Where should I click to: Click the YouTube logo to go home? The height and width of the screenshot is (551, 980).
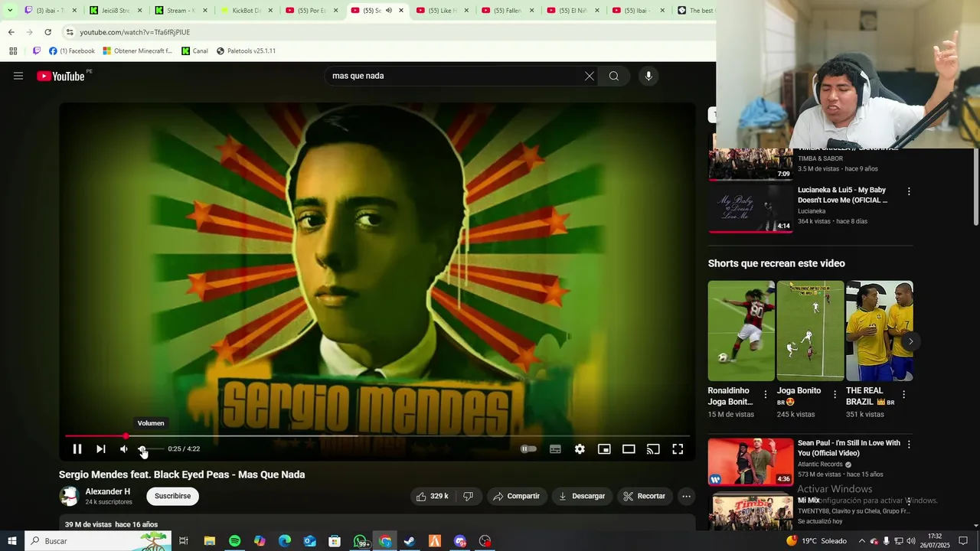point(60,76)
